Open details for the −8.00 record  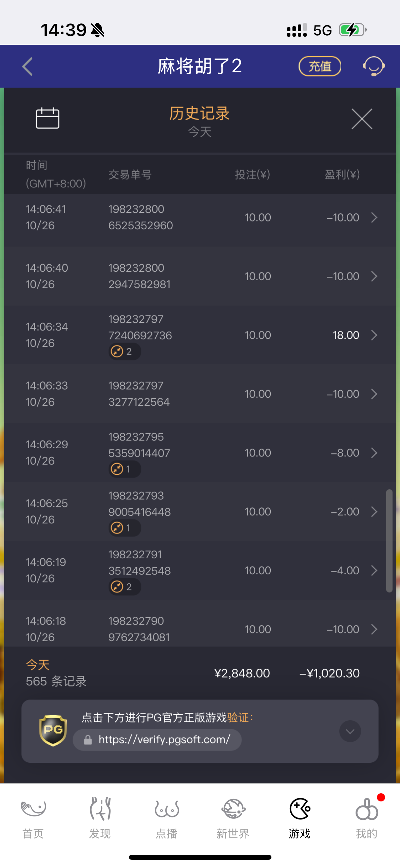coord(374,453)
